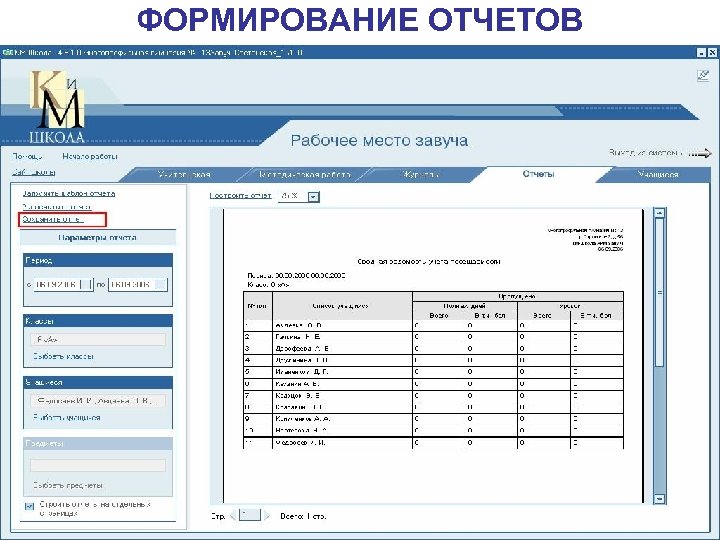Click the Выход из системы text
The height and width of the screenshot is (540, 720).
coord(646,152)
